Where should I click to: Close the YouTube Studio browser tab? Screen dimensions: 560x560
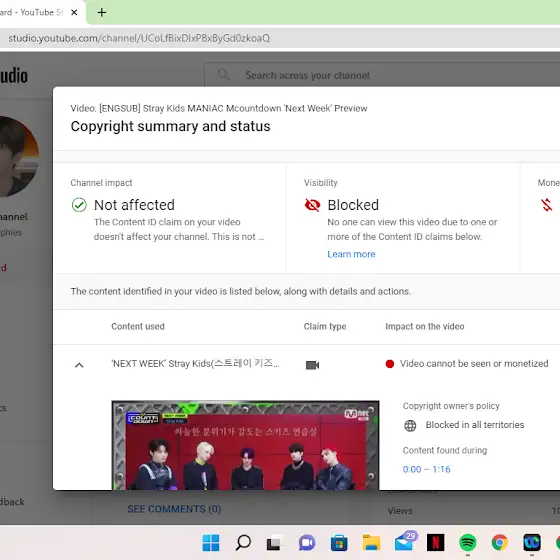[74, 12]
